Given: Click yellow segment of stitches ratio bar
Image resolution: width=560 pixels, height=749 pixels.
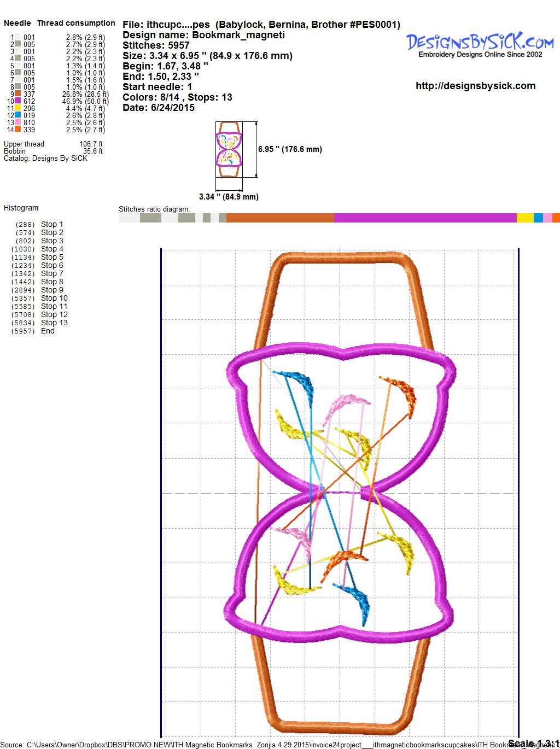Looking at the screenshot, I should [525, 218].
